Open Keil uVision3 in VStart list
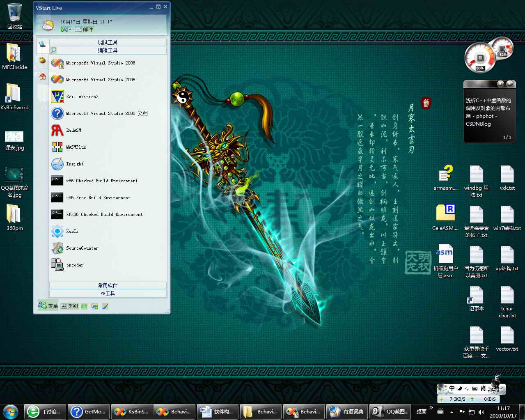 coord(108,97)
